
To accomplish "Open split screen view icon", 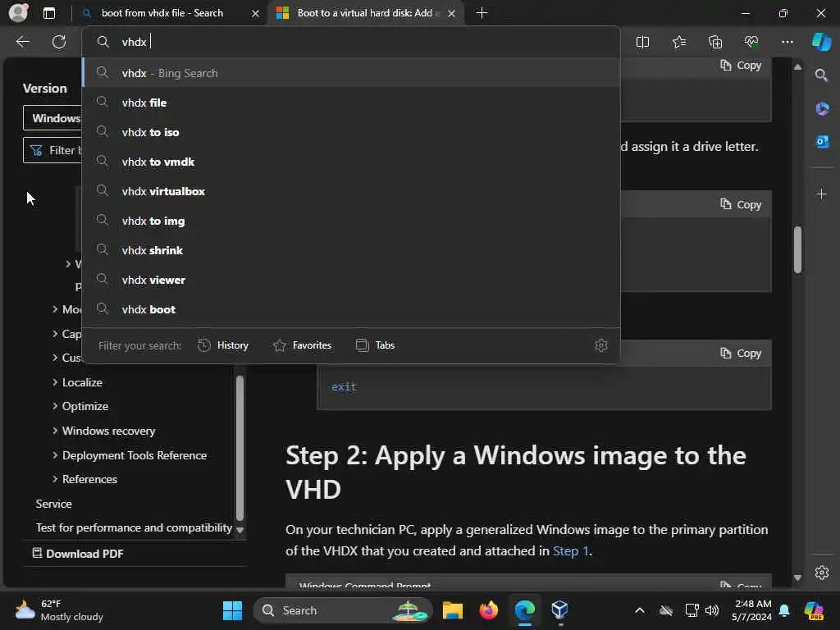I will pos(642,42).
